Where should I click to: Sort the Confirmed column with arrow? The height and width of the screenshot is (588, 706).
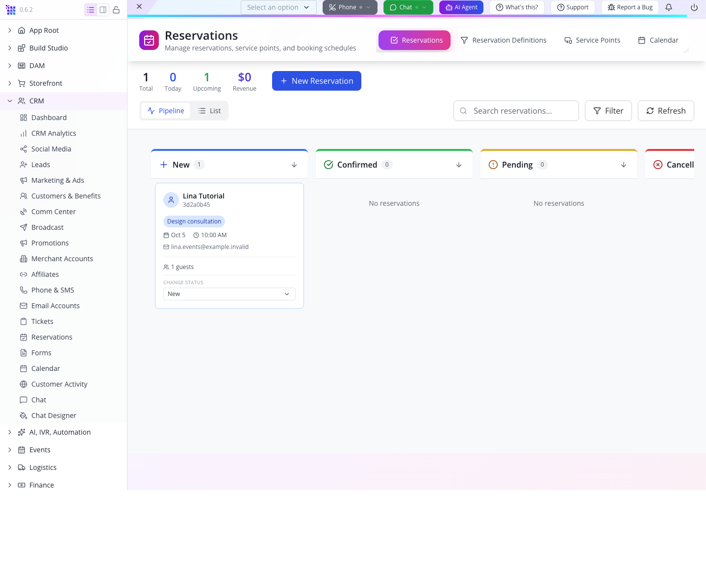(x=459, y=165)
